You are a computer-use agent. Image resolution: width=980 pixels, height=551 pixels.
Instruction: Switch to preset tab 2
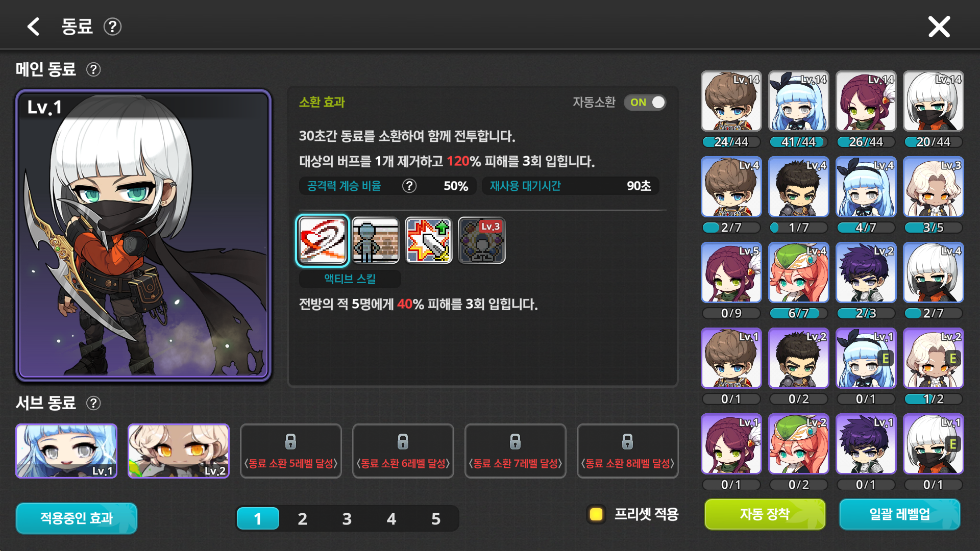(302, 519)
